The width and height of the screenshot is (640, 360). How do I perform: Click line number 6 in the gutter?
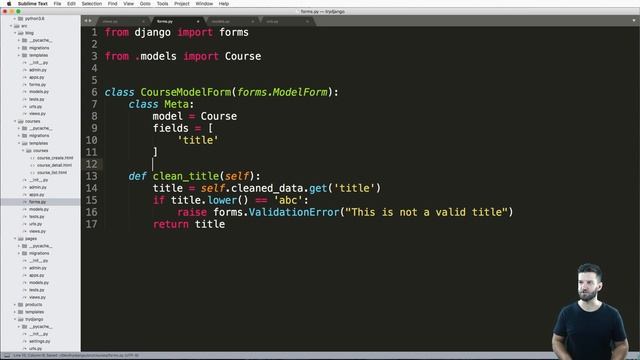tap(94, 92)
